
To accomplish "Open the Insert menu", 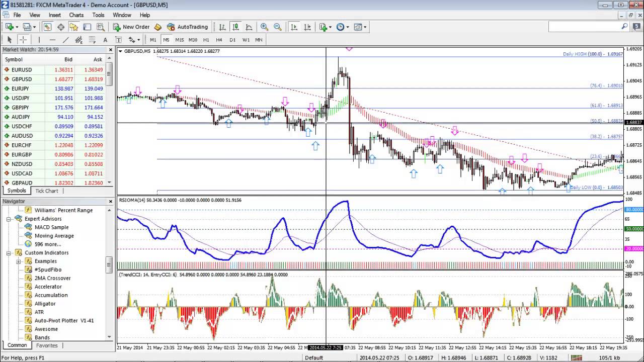I will click(54, 15).
